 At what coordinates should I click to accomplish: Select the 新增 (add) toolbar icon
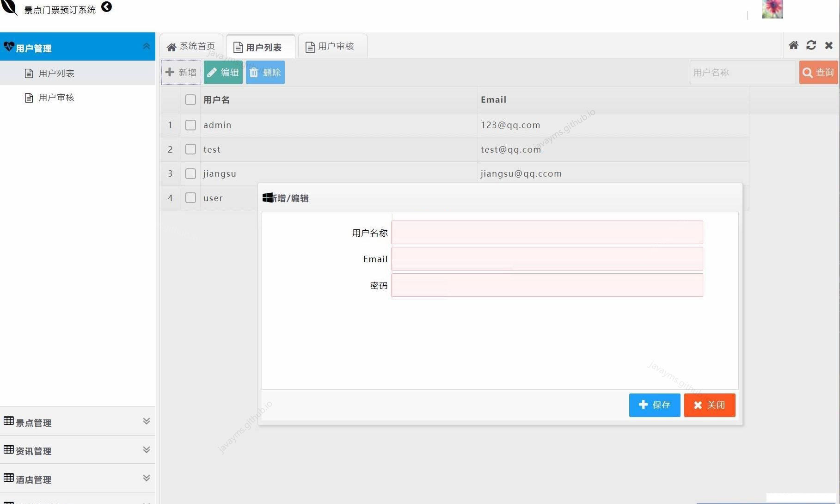click(169, 72)
